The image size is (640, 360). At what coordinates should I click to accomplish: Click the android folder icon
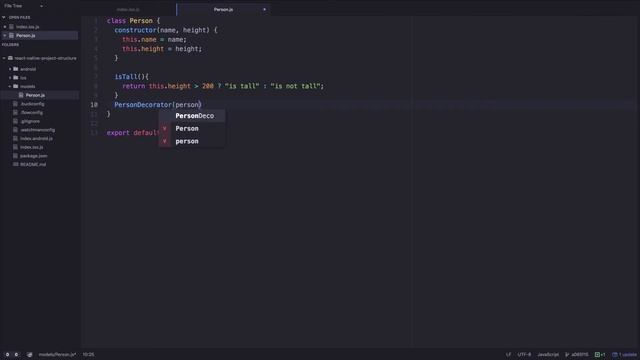point(16,69)
